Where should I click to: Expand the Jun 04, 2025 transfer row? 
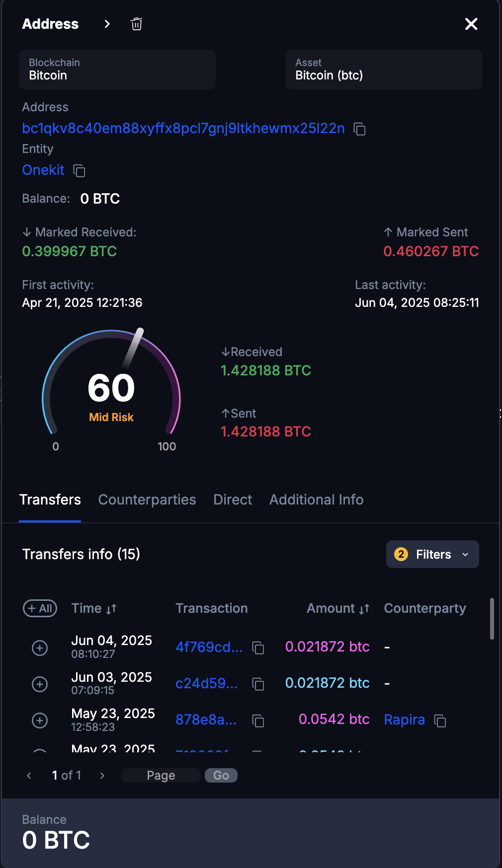(40, 648)
